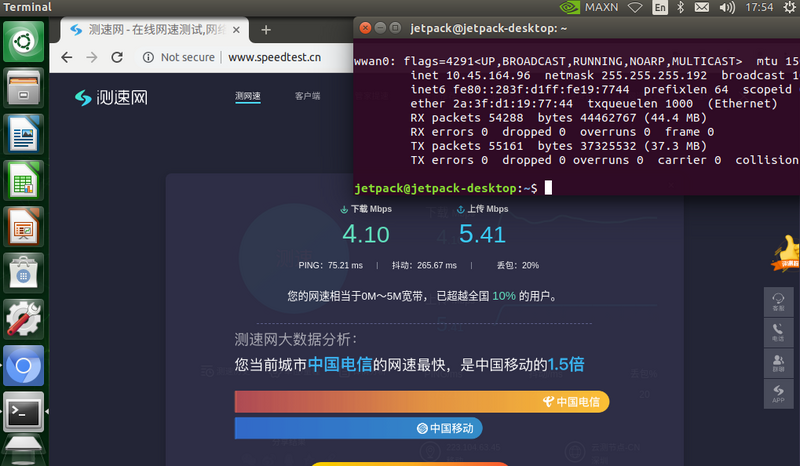
Task: Go back in browser
Action: coord(67,57)
